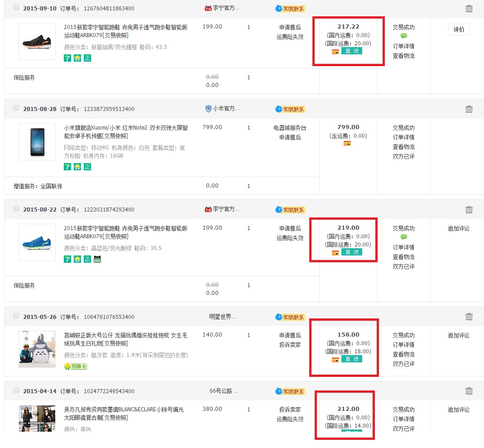
Task: Click green message bubble under first 交易成功
Action: tap(403, 36)
